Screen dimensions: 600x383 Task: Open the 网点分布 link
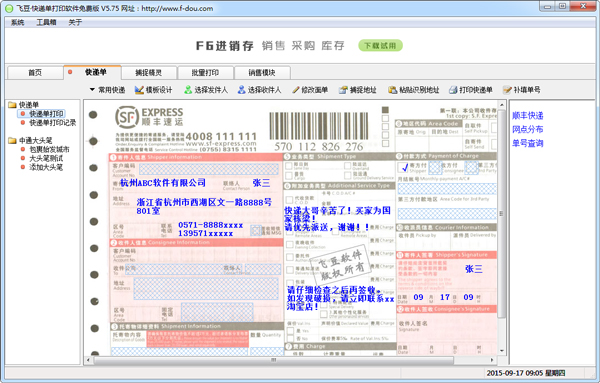pos(528,129)
